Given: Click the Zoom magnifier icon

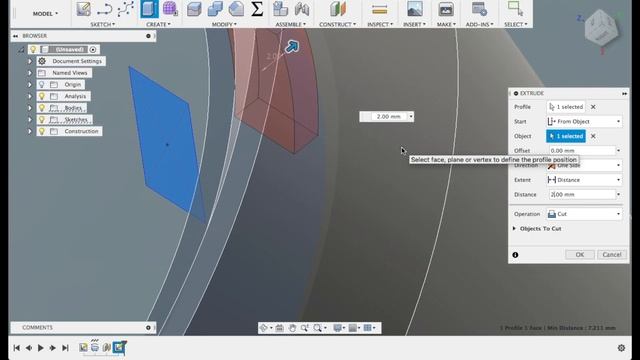Looking at the screenshot, I should tap(304, 328).
